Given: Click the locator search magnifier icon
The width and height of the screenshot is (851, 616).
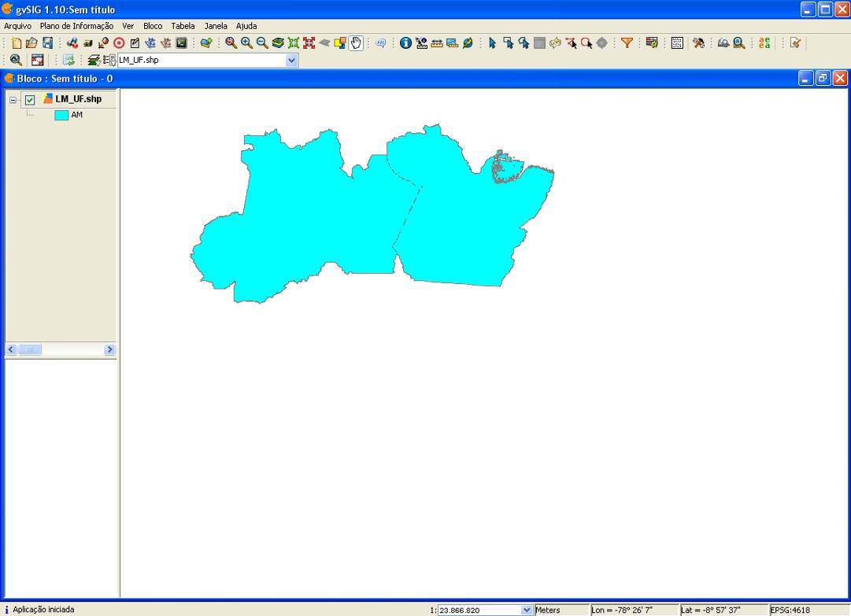Looking at the screenshot, I should click(x=739, y=42).
